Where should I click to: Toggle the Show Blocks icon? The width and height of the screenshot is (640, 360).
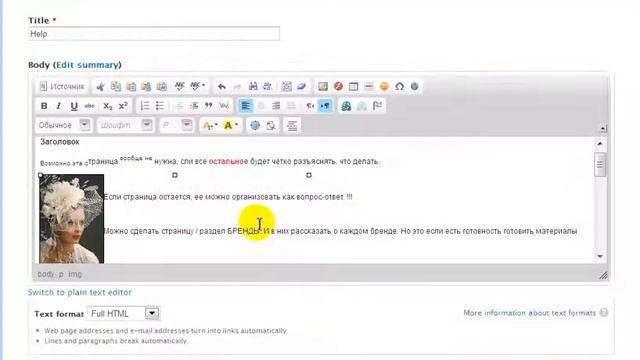click(271, 125)
